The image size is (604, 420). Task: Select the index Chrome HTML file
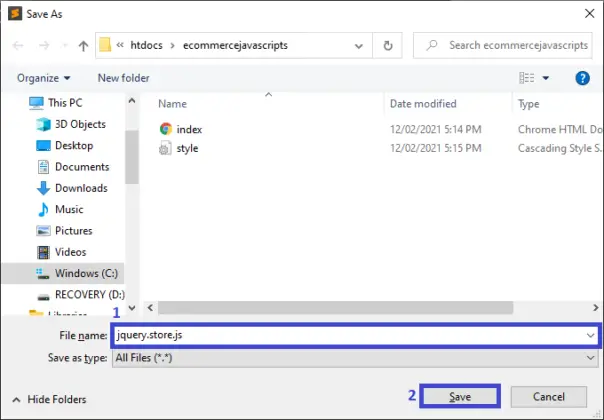[188, 129]
